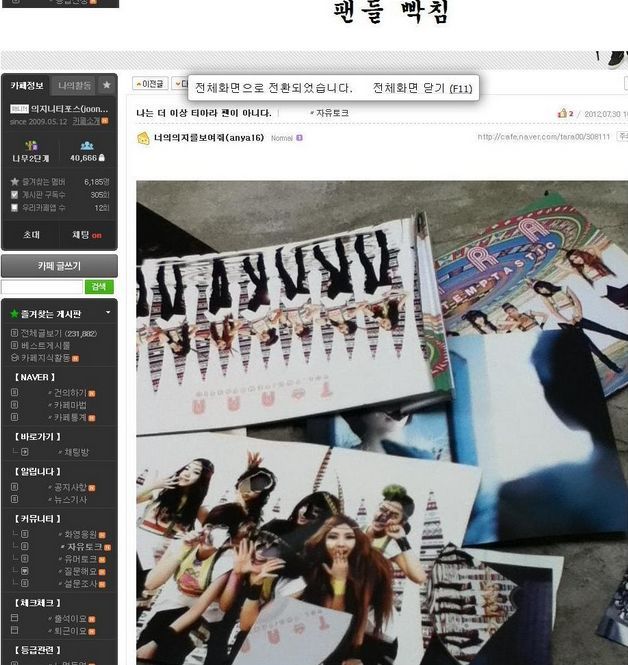
Task: Click the post title 나는 더 이상 티아라 팬이 아니다.
Action: pos(204,113)
